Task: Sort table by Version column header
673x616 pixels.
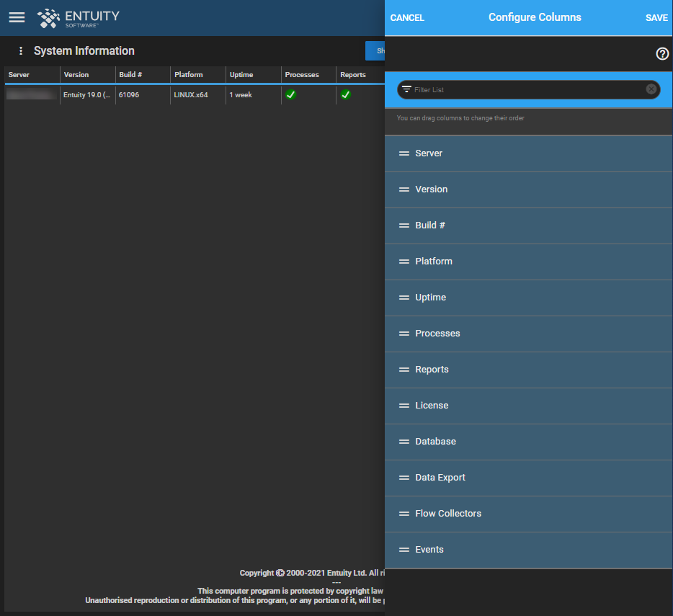Action: (x=88, y=74)
